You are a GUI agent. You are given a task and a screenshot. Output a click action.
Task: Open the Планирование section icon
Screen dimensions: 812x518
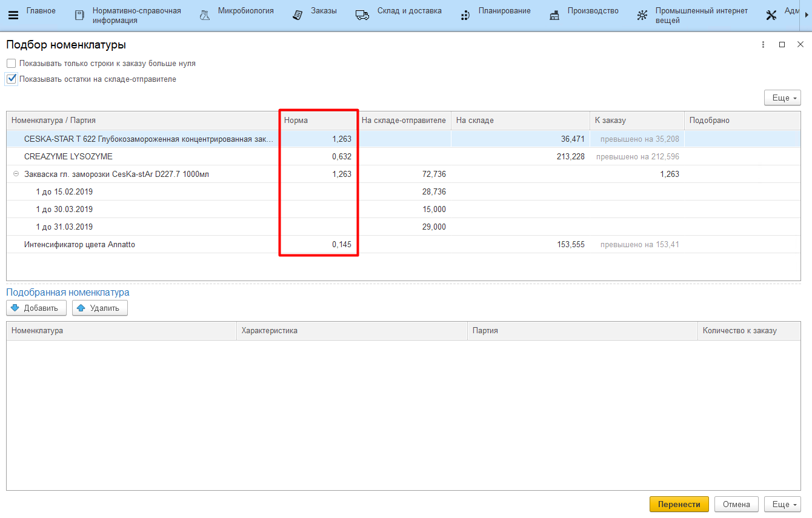465,16
